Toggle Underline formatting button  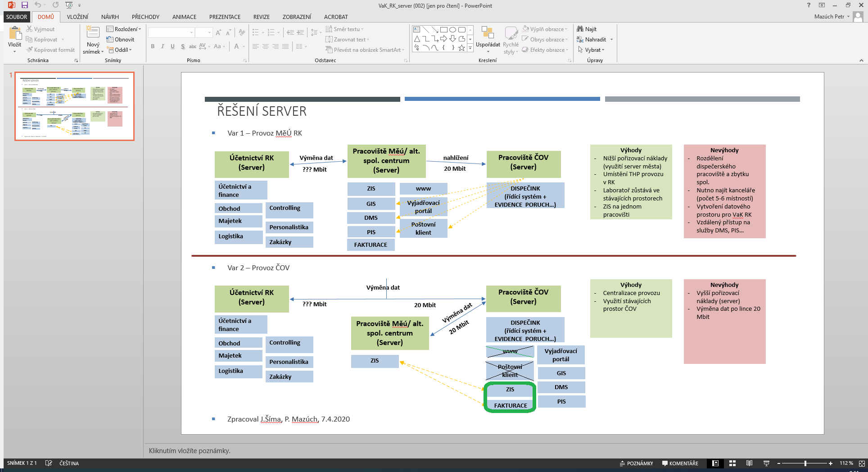click(x=172, y=46)
